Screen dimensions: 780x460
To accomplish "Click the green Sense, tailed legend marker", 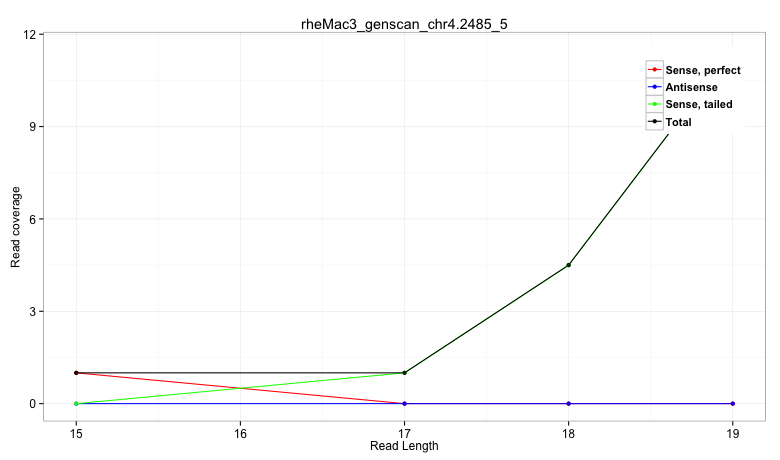I will (654, 104).
